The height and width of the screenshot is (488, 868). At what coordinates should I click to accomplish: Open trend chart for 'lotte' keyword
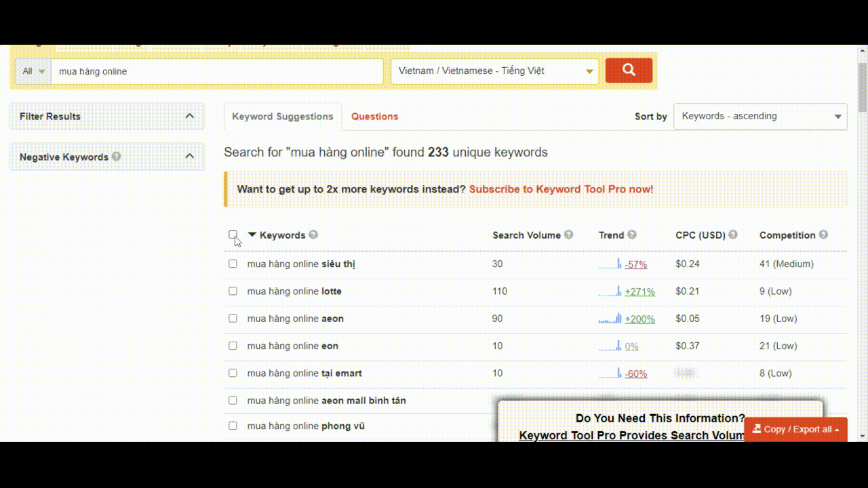pyautogui.click(x=610, y=291)
